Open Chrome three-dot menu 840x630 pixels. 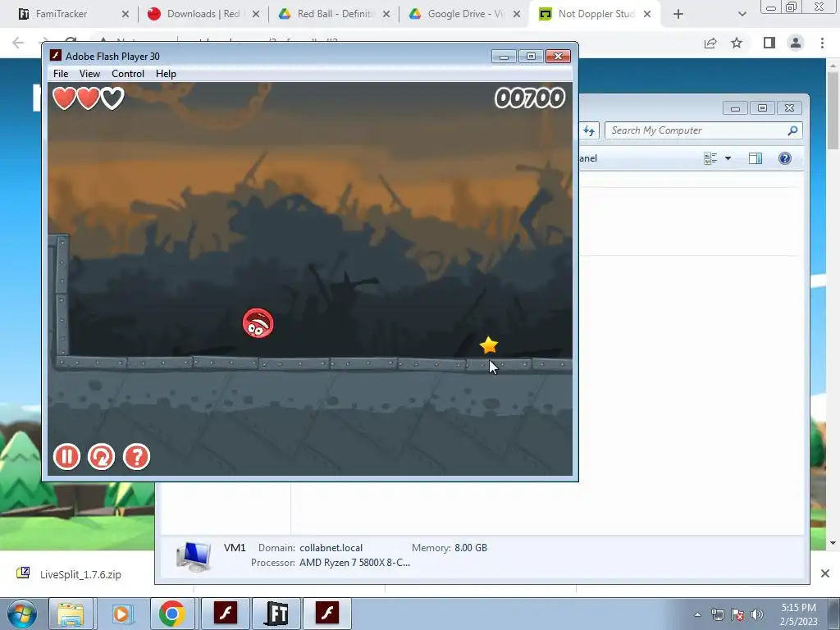tap(822, 43)
